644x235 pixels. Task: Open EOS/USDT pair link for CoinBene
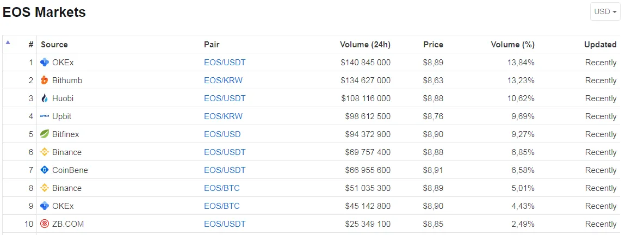click(225, 170)
